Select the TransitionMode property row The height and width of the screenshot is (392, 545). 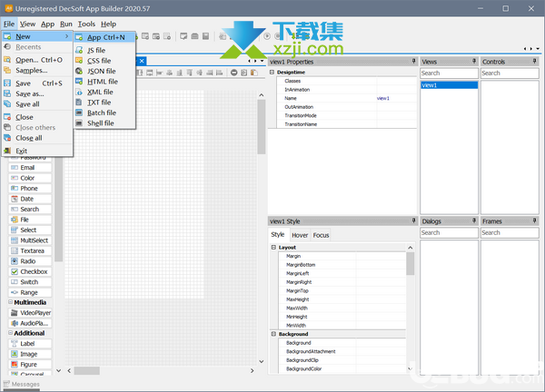tap(347, 115)
